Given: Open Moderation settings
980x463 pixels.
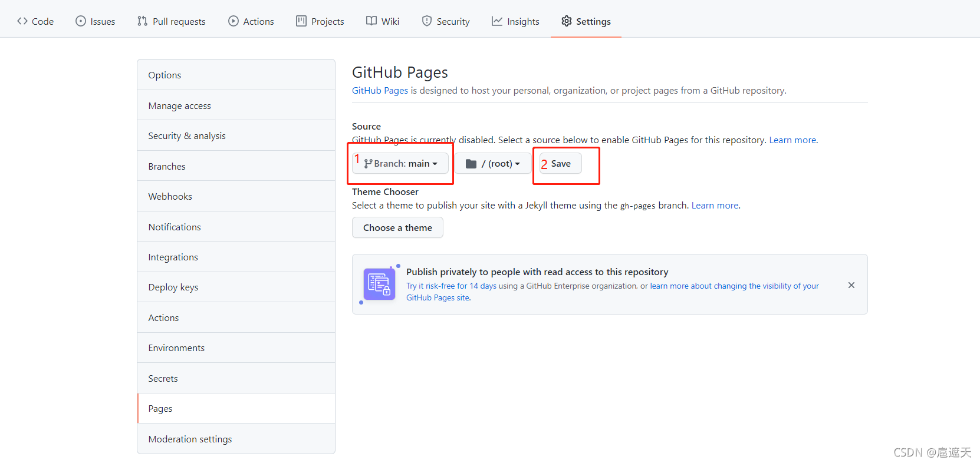Looking at the screenshot, I should pyautogui.click(x=236, y=439).
